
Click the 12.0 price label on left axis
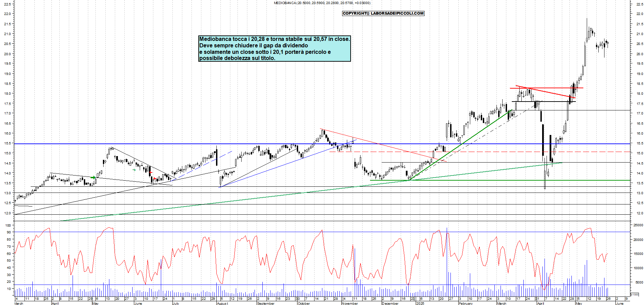7,213
